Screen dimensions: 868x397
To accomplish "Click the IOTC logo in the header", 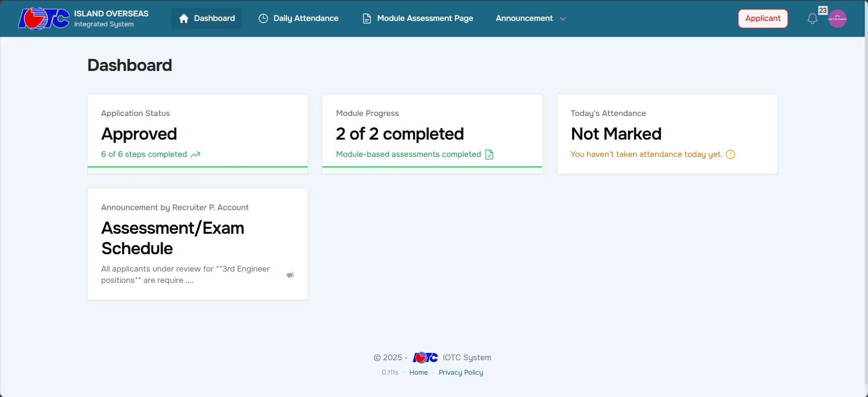I will [x=44, y=19].
